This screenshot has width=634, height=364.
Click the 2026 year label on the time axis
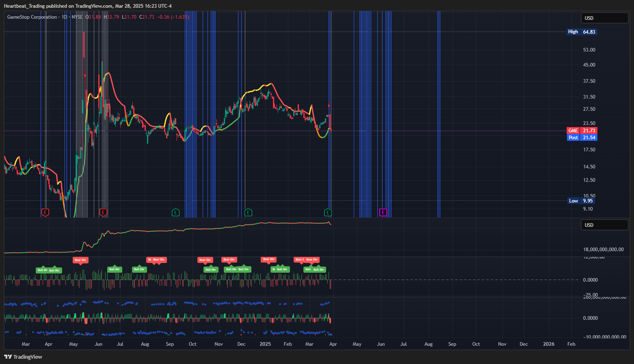[x=548, y=344]
